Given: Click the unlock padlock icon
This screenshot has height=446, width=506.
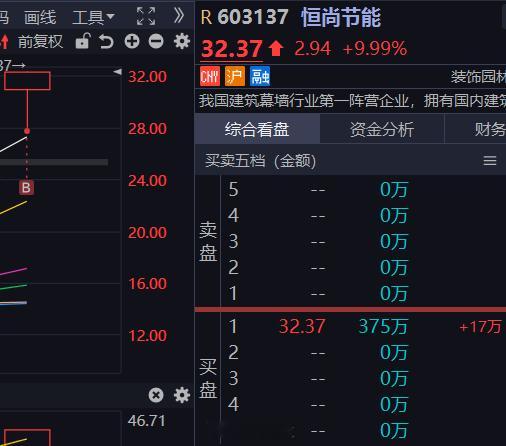Looking at the screenshot, I should [x=82, y=41].
